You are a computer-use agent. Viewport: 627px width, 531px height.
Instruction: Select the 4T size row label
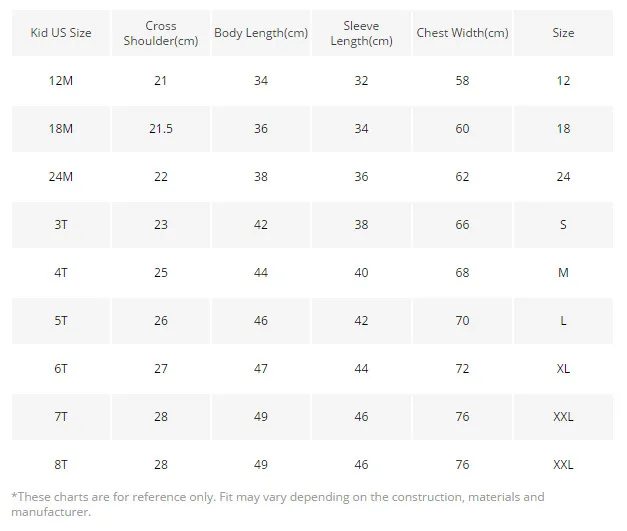click(x=61, y=273)
